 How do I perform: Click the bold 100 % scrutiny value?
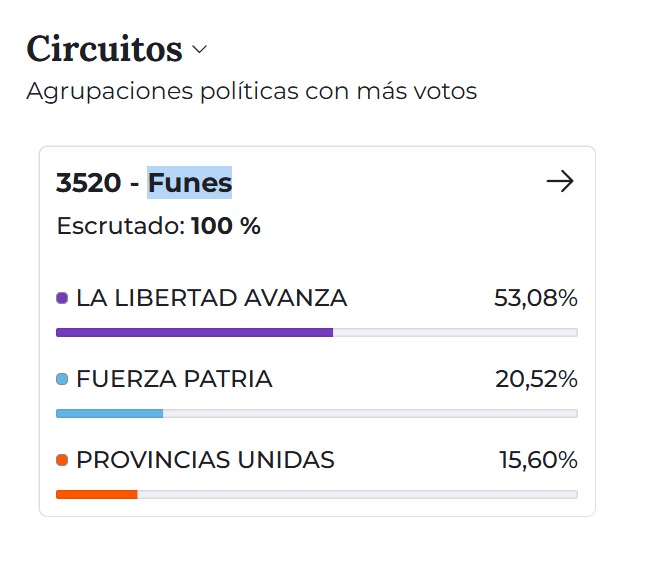coord(226,226)
